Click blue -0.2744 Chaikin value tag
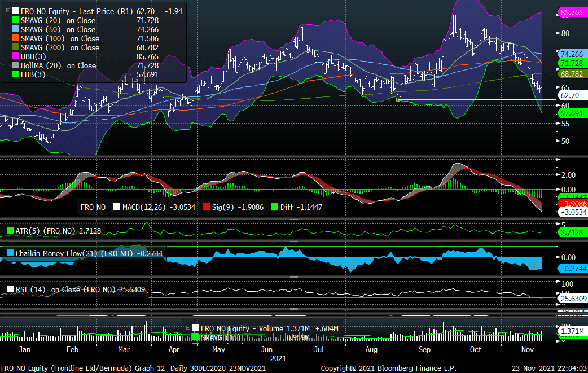Screen dimensions: 588x373 573,269
